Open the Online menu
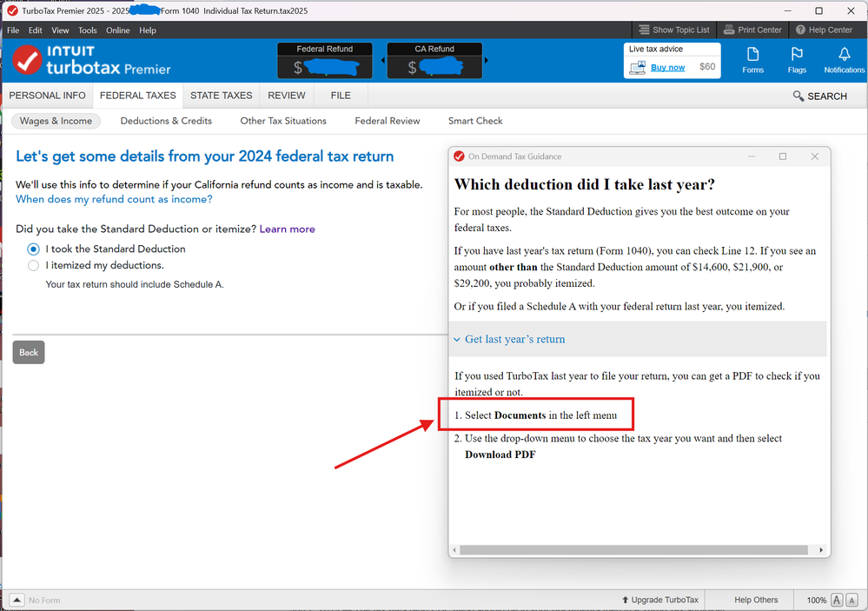Image resolution: width=868 pixels, height=611 pixels. point(118,30)
